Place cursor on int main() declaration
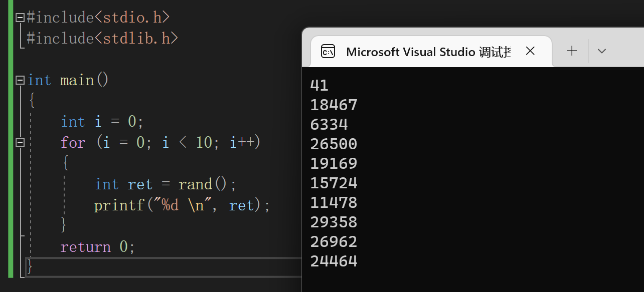The width and height of the screenshot is (644, 292). (68, 80)
